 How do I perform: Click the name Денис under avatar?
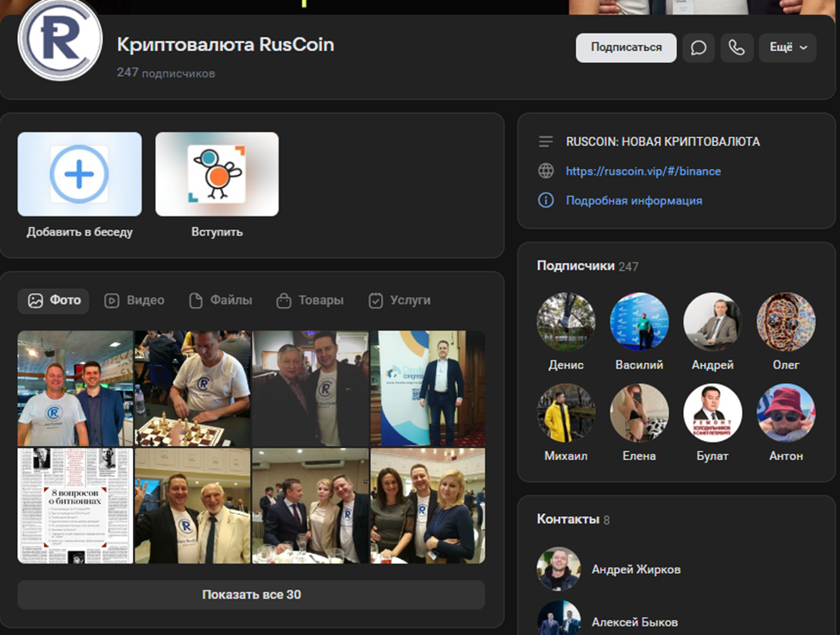tap(566, 365)
